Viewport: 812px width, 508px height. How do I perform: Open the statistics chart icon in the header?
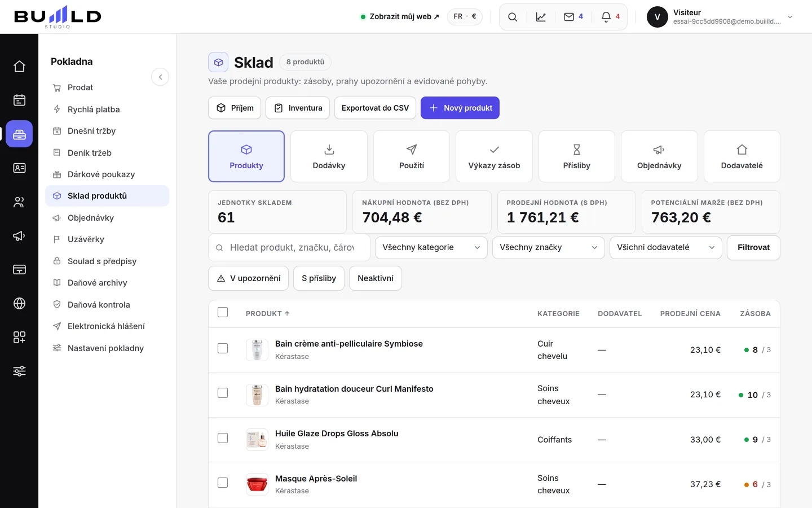pyautogui.click(x=541, y=17)
